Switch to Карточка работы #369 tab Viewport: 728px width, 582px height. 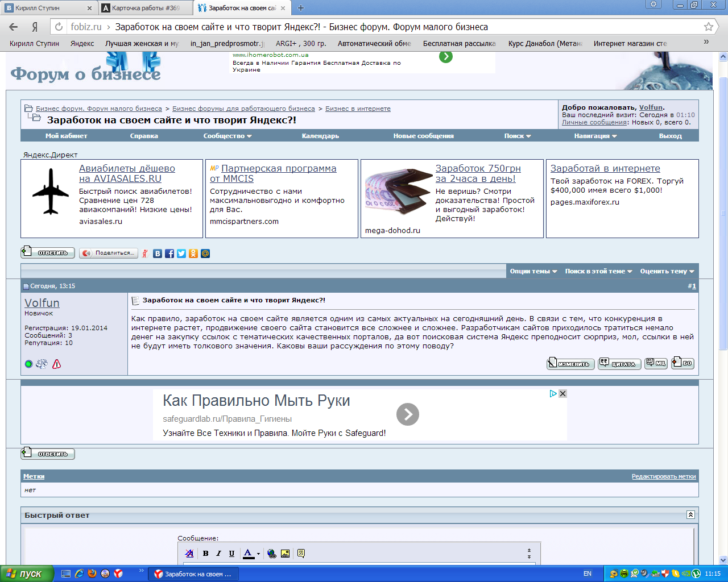tap(146, 8)
